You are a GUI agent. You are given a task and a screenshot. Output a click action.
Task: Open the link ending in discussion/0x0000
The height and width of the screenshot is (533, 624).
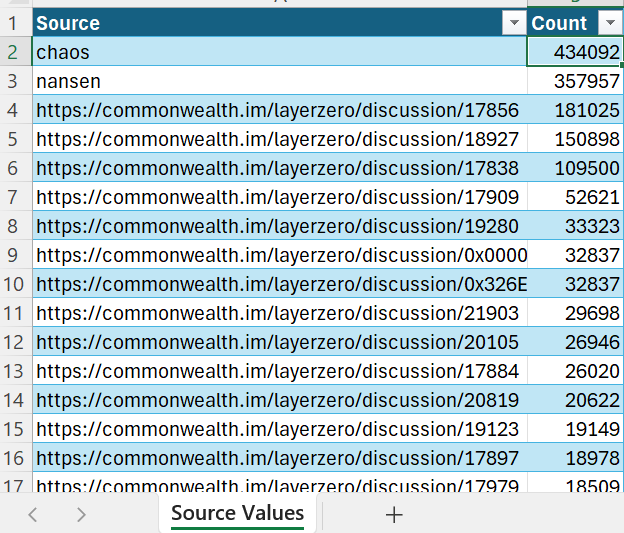(281, 255)
